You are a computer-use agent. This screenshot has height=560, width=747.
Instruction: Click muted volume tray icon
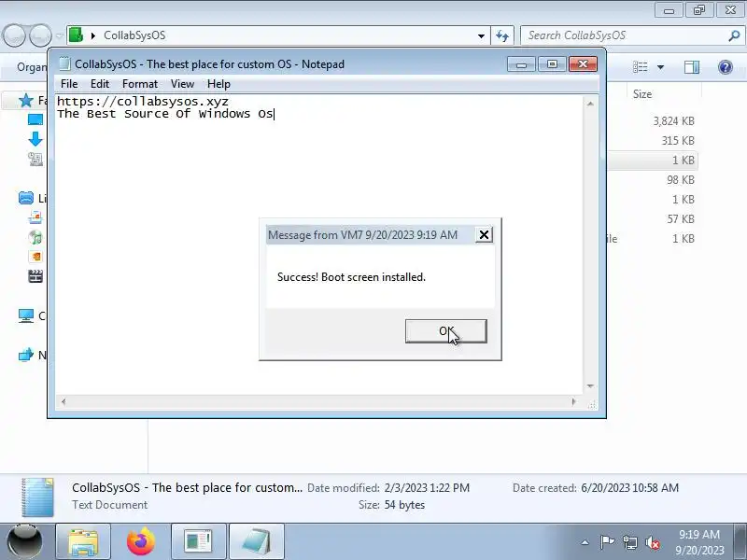[653, 542]
